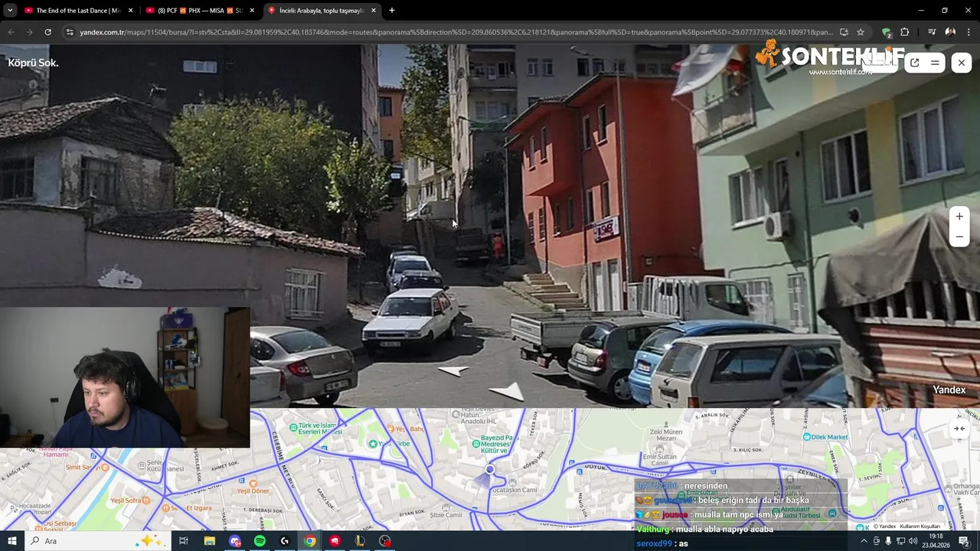The height and width of the screenshot is (551, 980).
Task: Open League of Legends taskbar icon
Action: click(359, 541)
